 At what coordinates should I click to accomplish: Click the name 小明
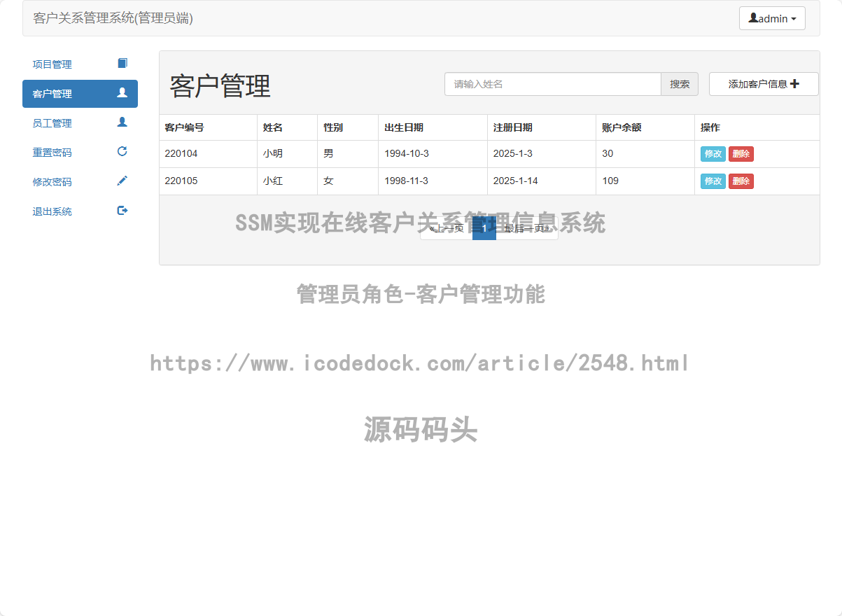click(x=273, y=153)
